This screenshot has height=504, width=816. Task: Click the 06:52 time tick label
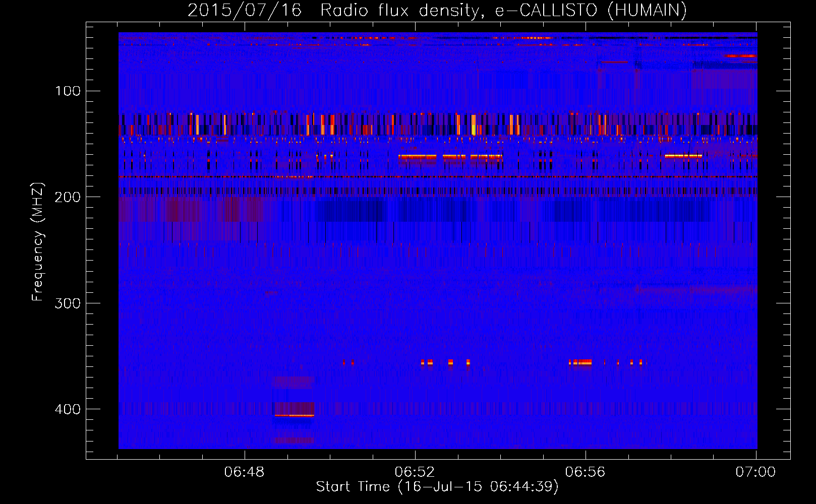point(415,472)
